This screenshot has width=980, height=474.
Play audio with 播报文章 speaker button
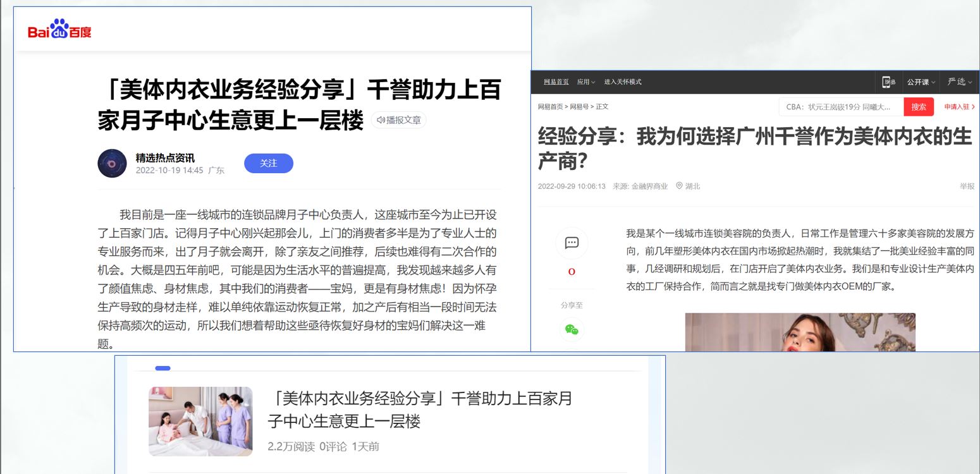pyautogui.click(x=399, y=119)
